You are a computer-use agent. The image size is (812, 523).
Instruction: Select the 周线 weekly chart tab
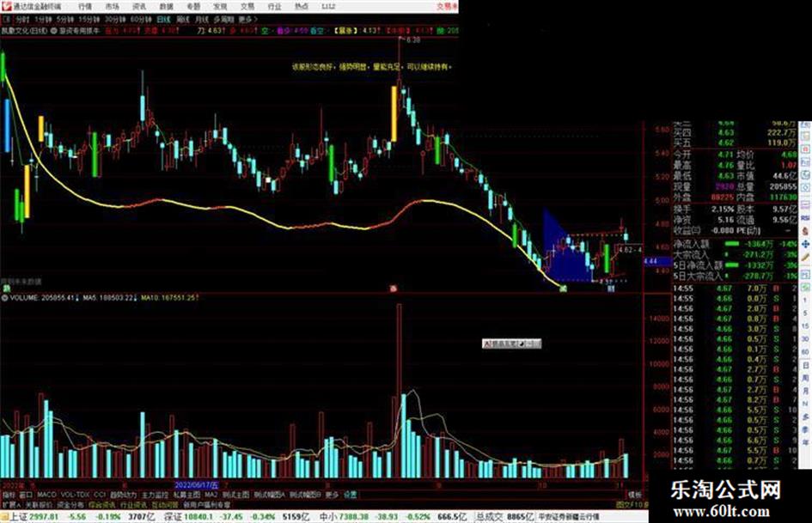click(183, 20)
